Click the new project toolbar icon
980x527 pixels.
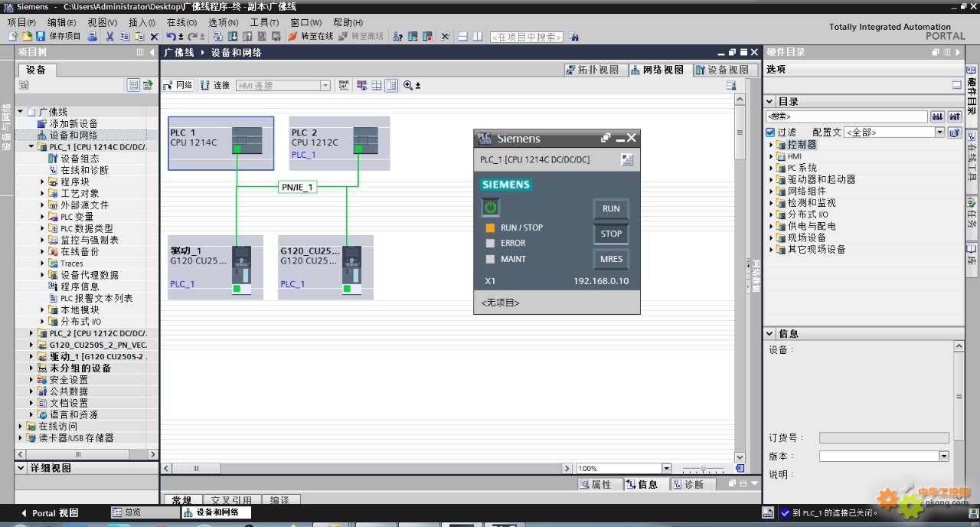[x=13, y=36]
